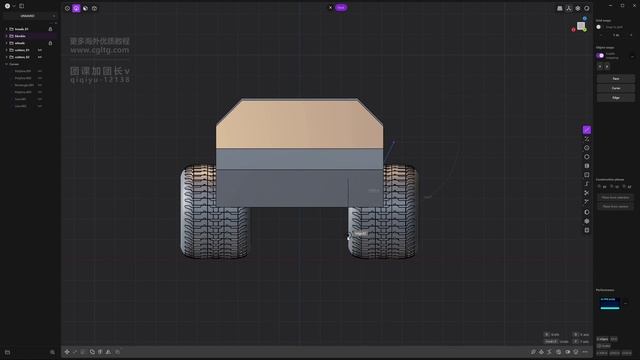Click the circular render mode icon top right
The height and width of the screenshot is (360, 640).
coord(587,8)
